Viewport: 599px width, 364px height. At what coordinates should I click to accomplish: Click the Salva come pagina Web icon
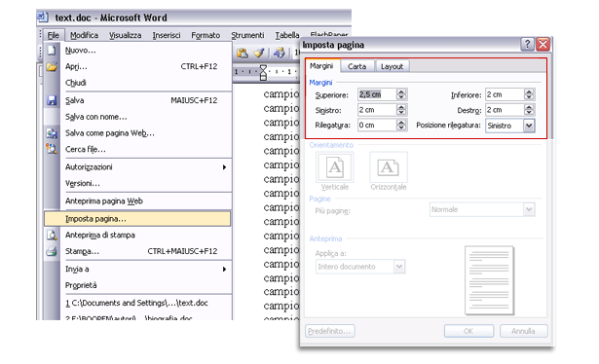52,133
